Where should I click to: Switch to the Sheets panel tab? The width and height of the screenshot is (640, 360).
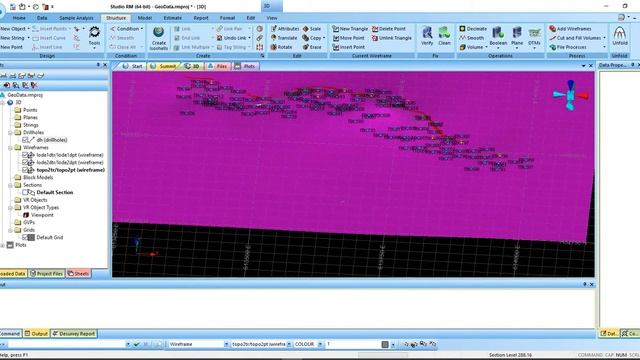78,273
